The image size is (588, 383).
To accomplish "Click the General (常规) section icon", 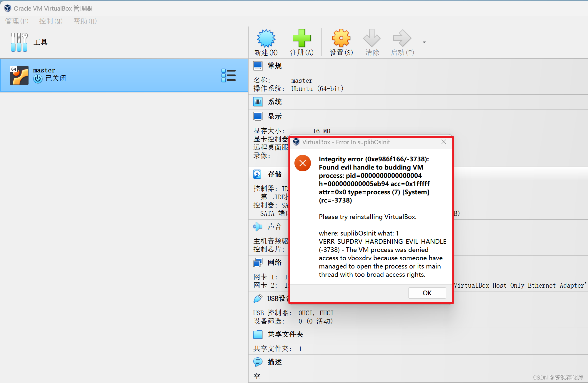I will (x=258, y=66).
